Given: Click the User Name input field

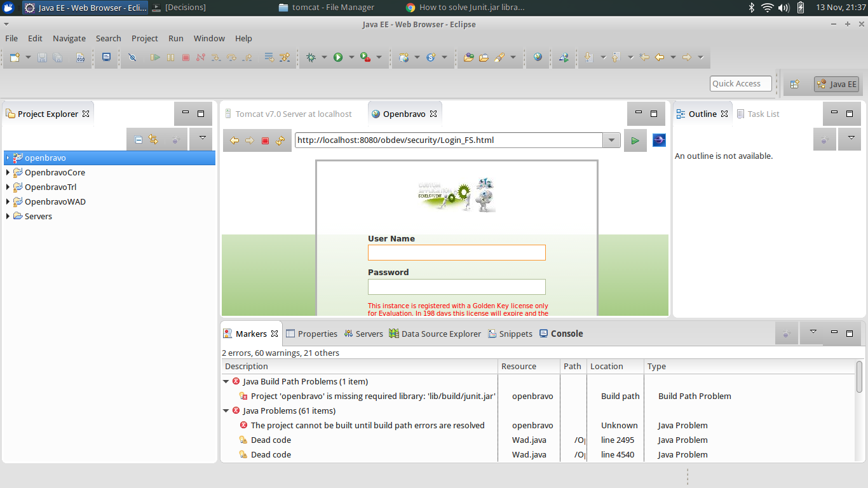Looking at the screenshot, I should point(457,253).
